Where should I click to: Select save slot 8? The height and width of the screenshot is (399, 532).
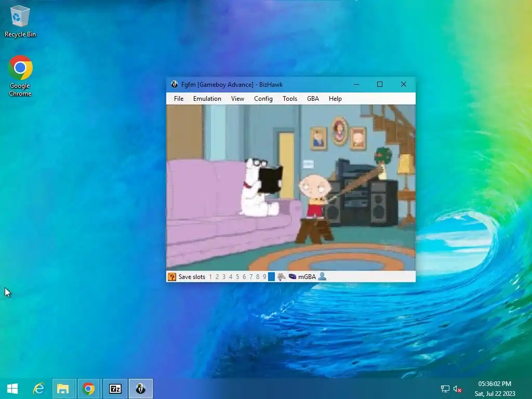tap(258, 277)
